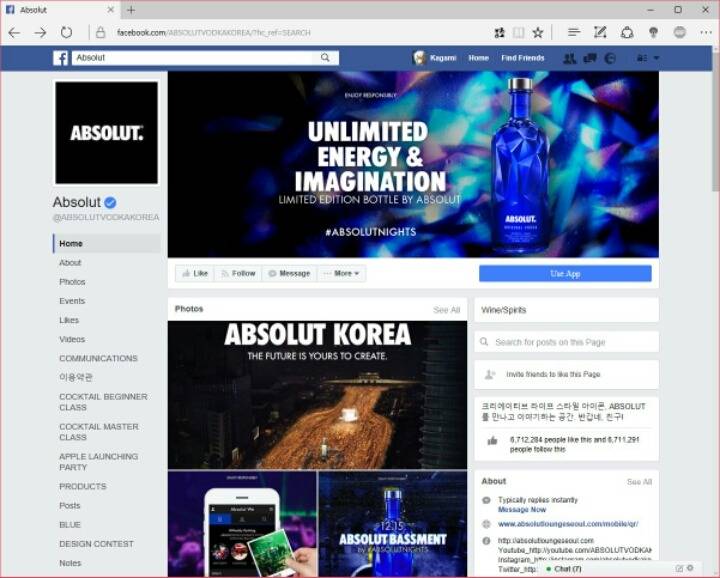Screen dimensions: 720x578
Task: Click the blue Use App button
Action: 565,273
